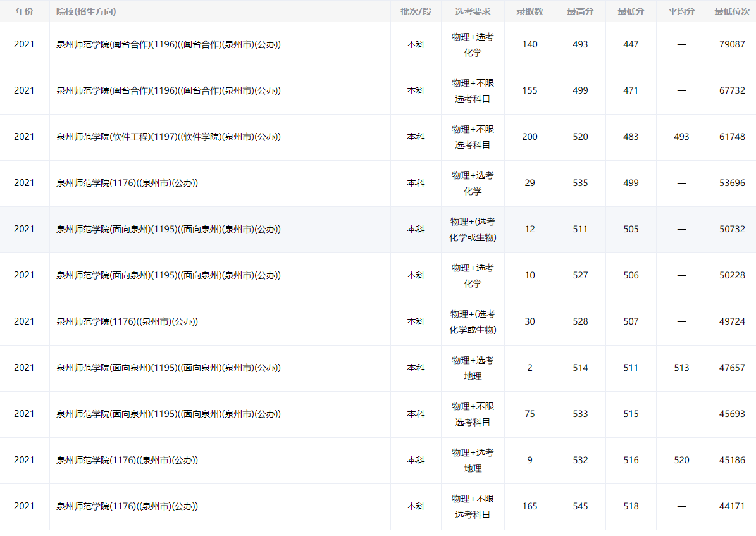Click the 泉州师范学院(软件工程)(1197) school name
The width and height of the screenshot is (756, 536).
point(168,137)
